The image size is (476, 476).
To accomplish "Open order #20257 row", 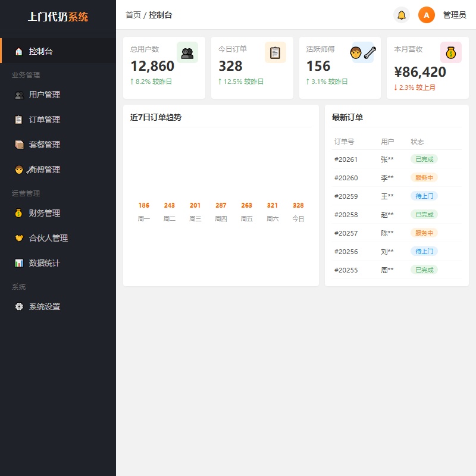I will click(x=396, y=233).
